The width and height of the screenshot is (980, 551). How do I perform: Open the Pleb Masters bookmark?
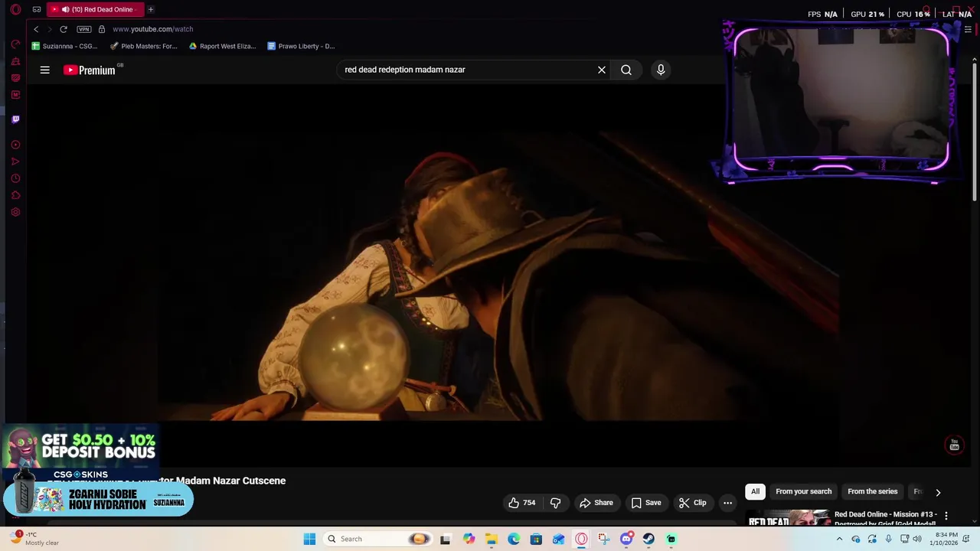(143, 46)
